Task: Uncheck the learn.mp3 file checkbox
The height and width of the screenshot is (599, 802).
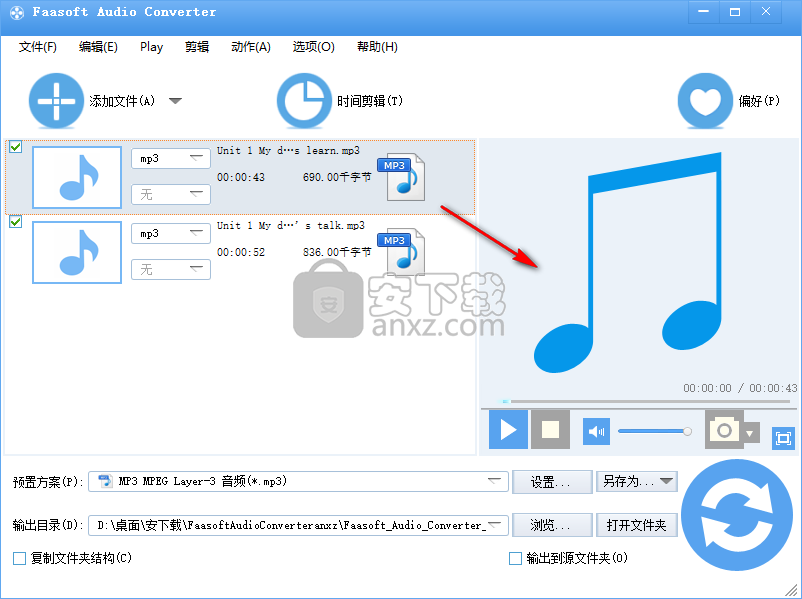Action: click(x=16, y=147)
